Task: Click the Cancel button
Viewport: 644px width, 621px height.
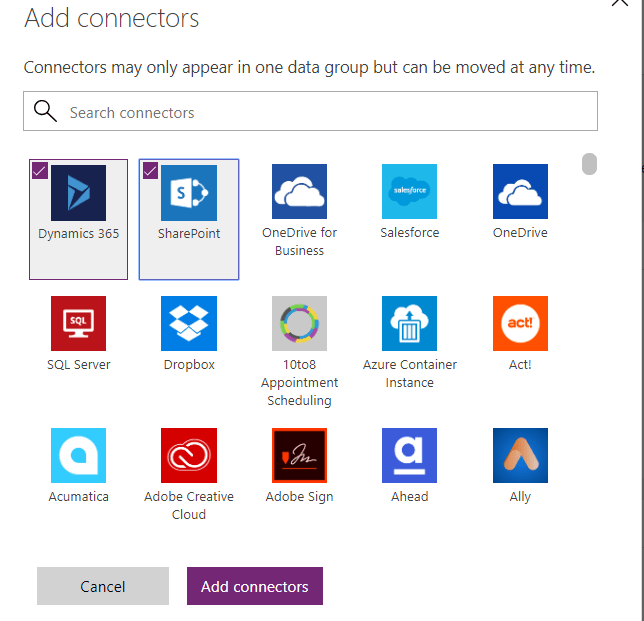Action: [x=103, y=586]
